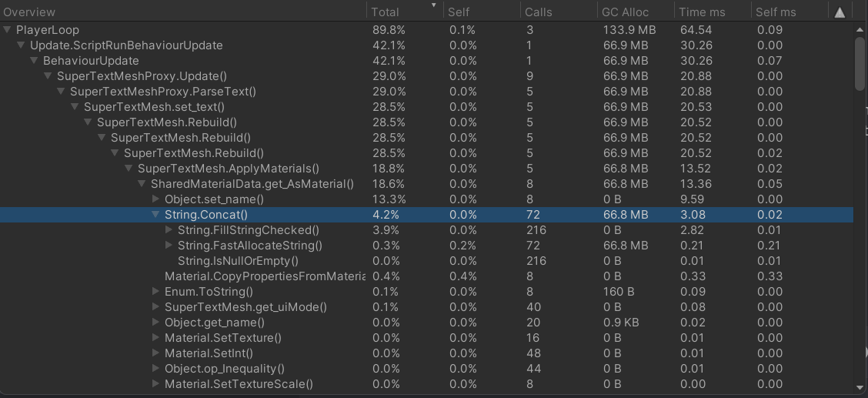Image resolution: width=868 pixels, height=398 pixels.
Task: Sort by the Overview column header
Action: 183,12
